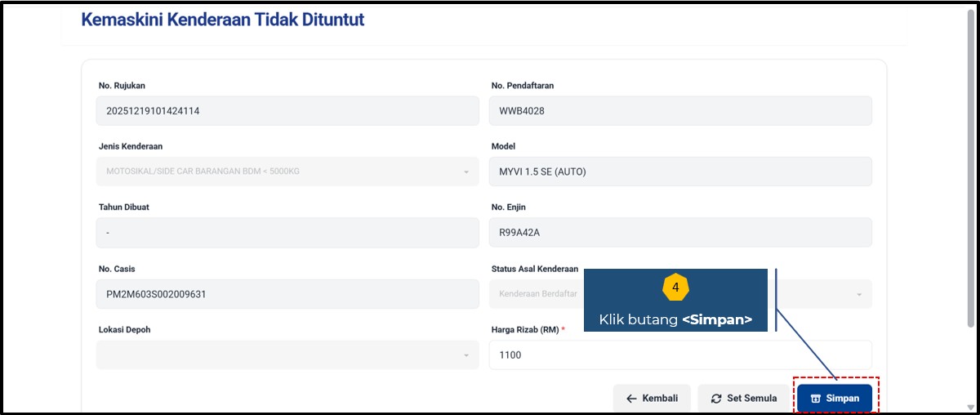The image size is (980, 415).
Task: Click the Harga Rizab (RM) label
Action: coord(526,330)
